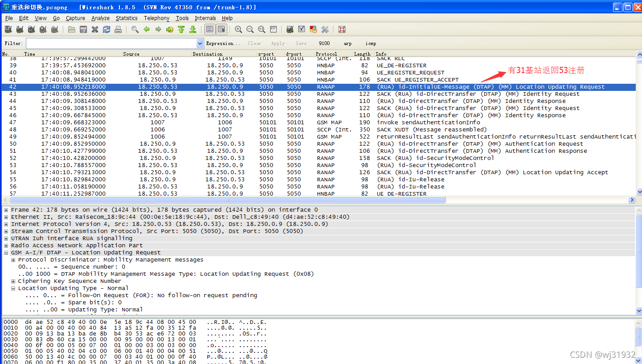Open the Analyze menu

click(x=100, y=18)
